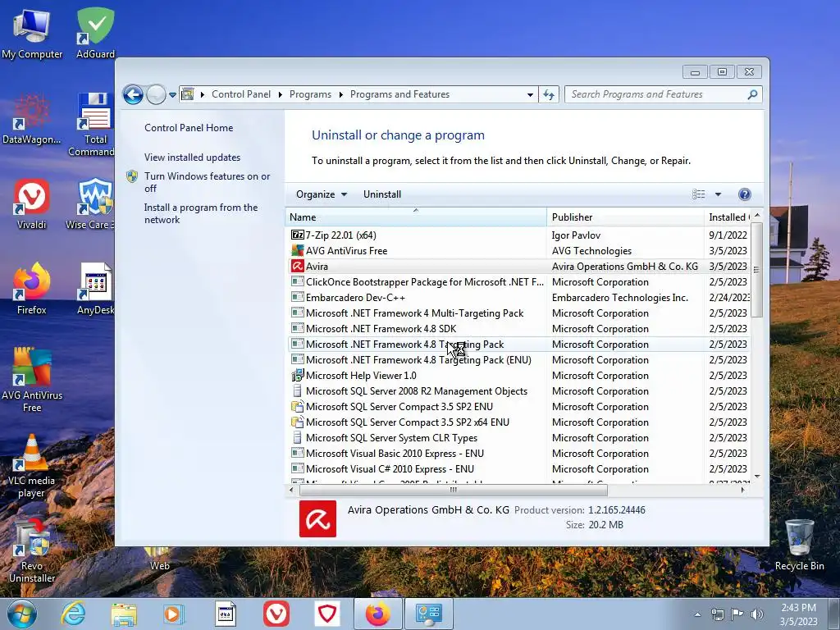Open AdGuard desktop shortcut

point(95,34)
